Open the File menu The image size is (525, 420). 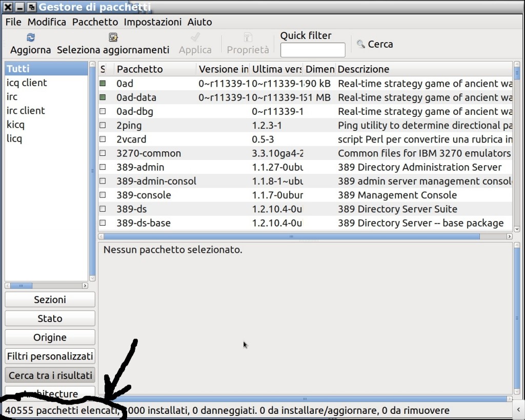[13, 22]
